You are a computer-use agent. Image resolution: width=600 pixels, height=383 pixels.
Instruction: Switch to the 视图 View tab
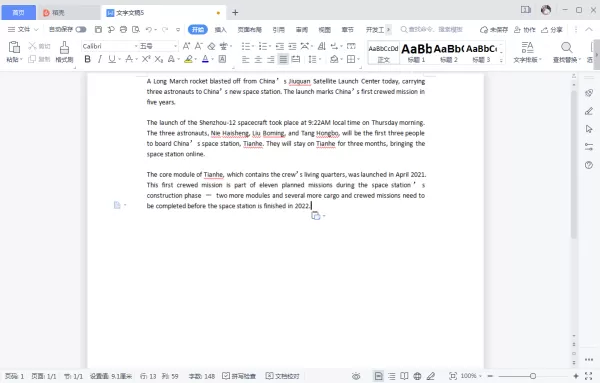click(324, 29)
